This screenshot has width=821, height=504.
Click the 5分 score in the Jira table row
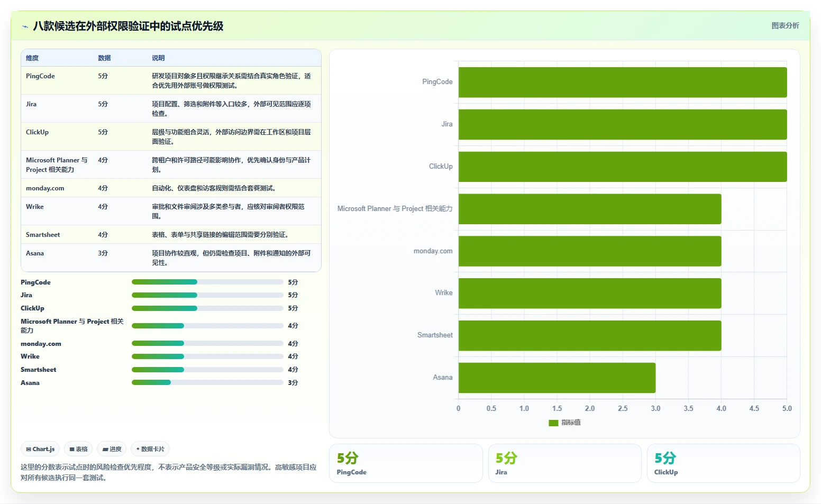point(103,104)
